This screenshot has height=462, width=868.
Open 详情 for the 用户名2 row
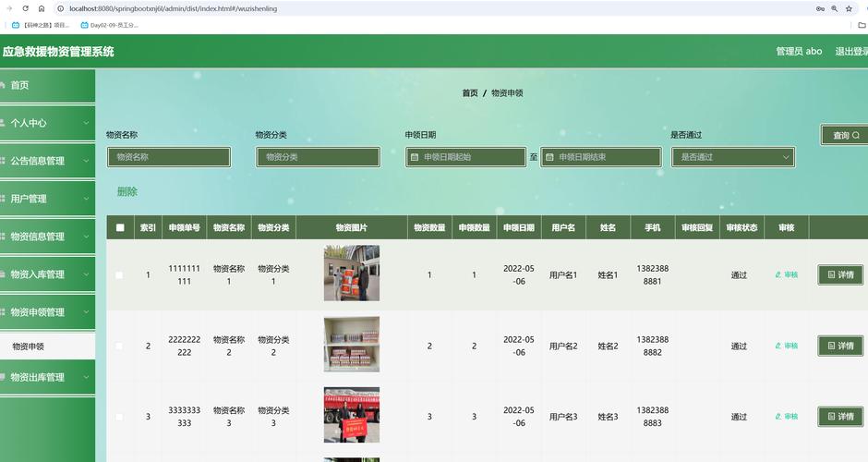(x=840, y=346)
